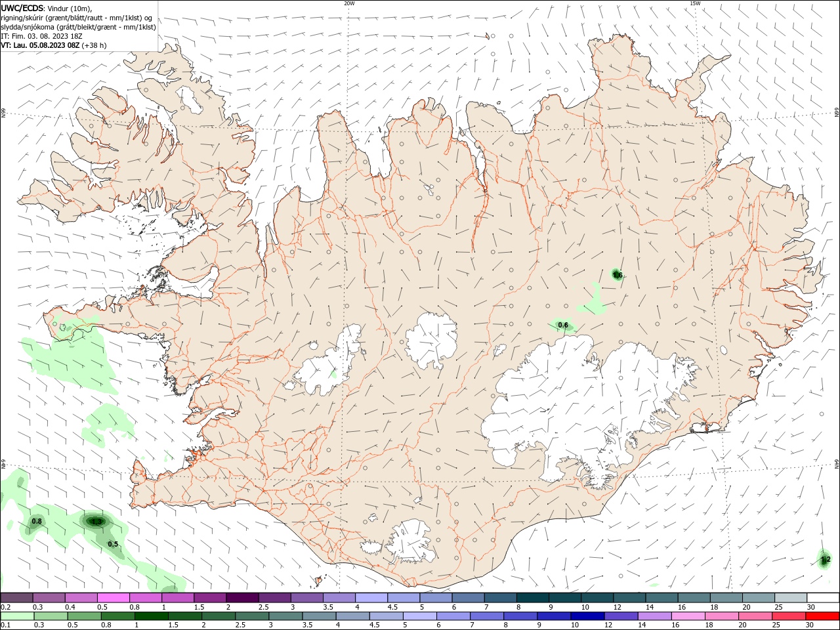Screen dimensions: 840x630
Task: Click the dark purple 2–2.5 swatch in top legend
Action: [x=242, y=598]
